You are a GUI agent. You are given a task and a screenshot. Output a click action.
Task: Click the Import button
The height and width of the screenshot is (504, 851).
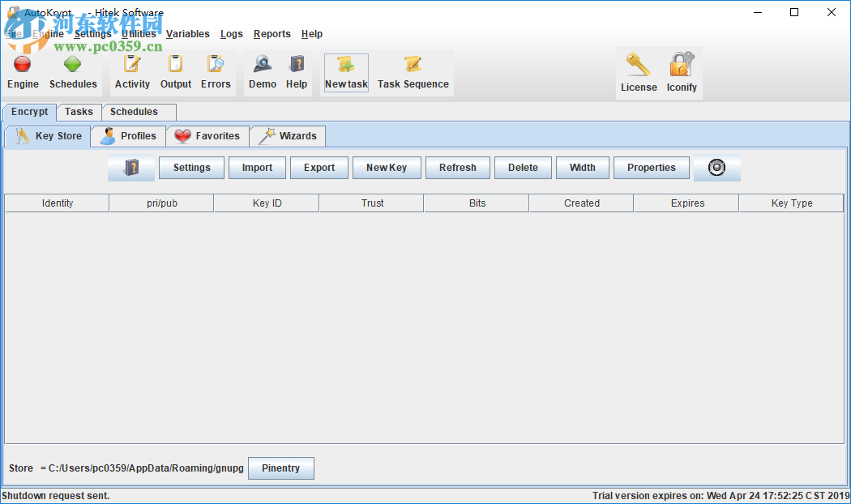[x=257, y=168]
